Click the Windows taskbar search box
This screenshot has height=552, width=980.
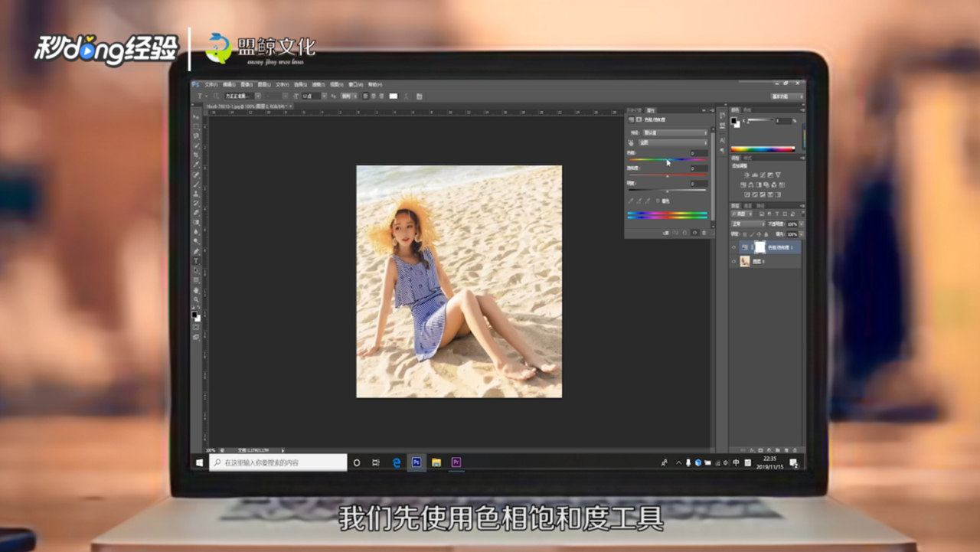click(x=278, y=462)
